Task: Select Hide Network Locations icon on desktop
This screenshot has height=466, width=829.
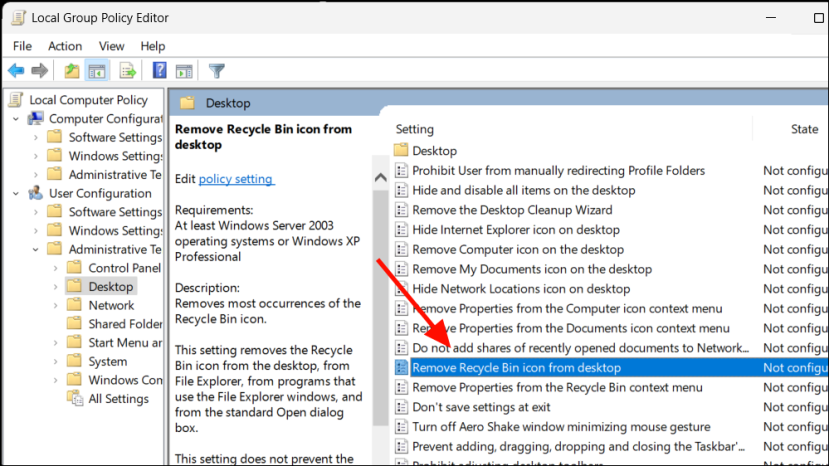Action: [x=521, y=289]
